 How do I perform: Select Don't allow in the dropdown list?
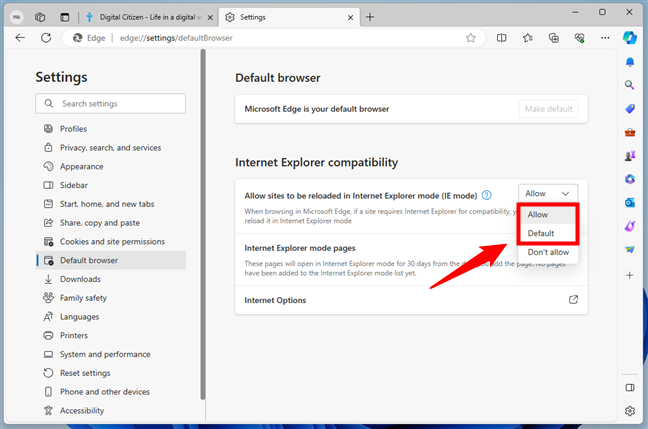548,252
